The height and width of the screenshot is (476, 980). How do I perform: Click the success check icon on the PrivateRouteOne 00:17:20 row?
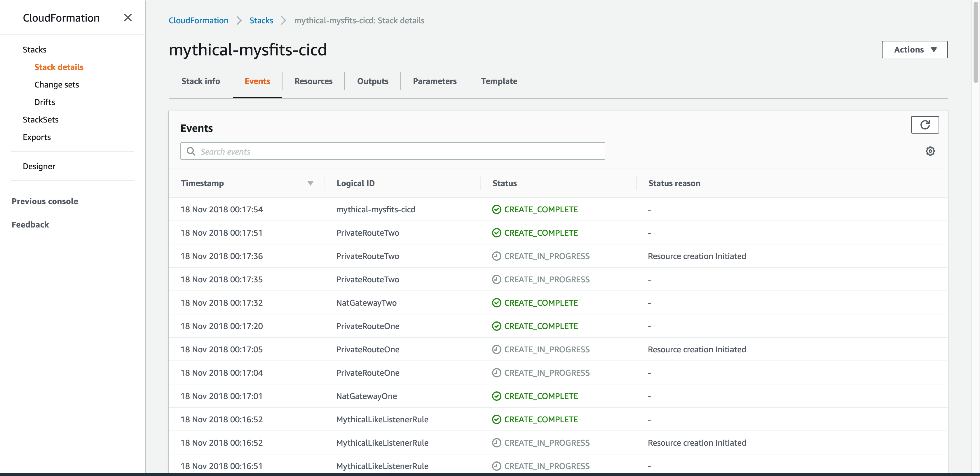click(x=496, y=326)
